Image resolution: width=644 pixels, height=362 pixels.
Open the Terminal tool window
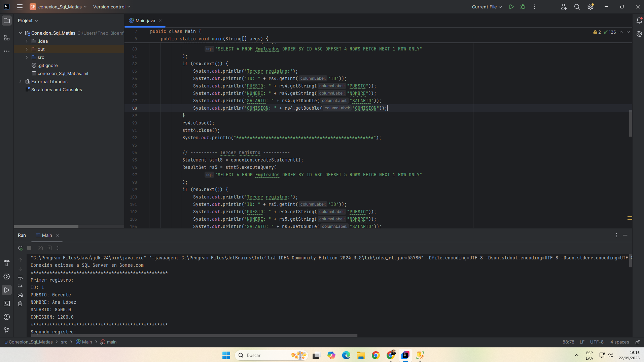click(x=6, y=303)
